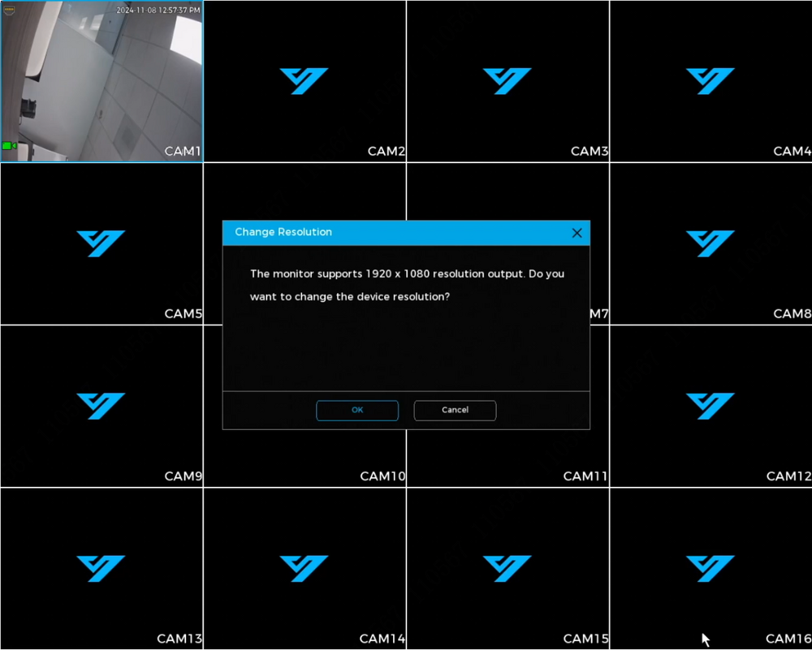Viewport: 812px width, 650px height.
Task: Click the logo in the CAM12 tile
Action: (710, 406)
